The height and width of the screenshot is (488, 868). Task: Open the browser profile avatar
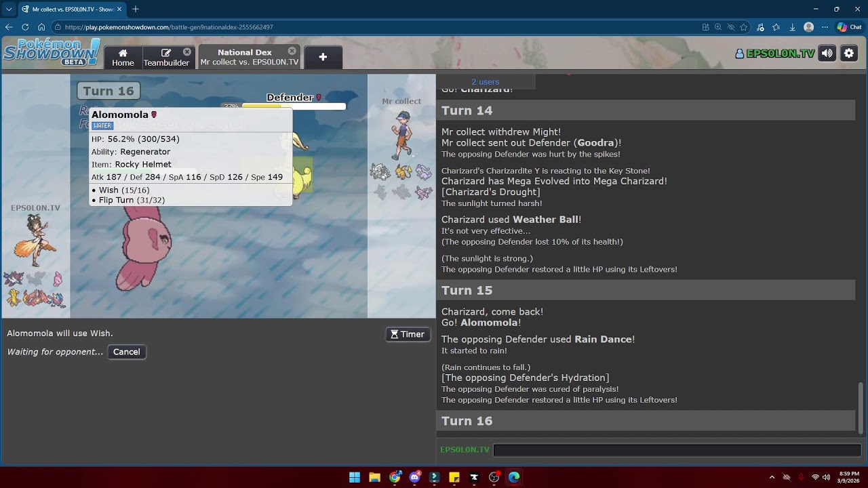point(808,27)
